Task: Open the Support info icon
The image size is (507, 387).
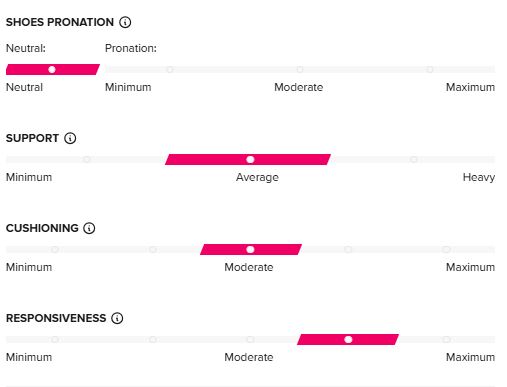Action: pyautogui.click(x=70, y=138)
